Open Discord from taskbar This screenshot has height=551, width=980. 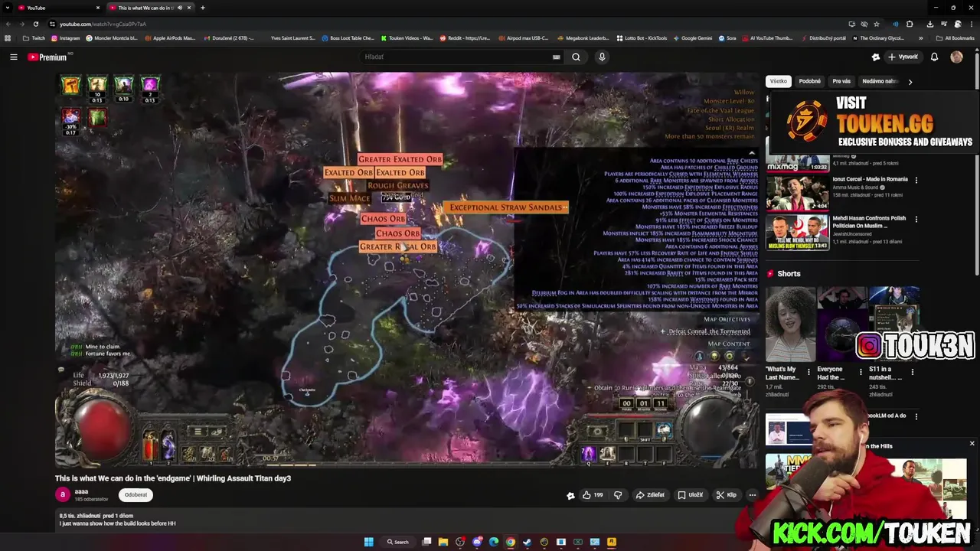[x=477, y=542]
